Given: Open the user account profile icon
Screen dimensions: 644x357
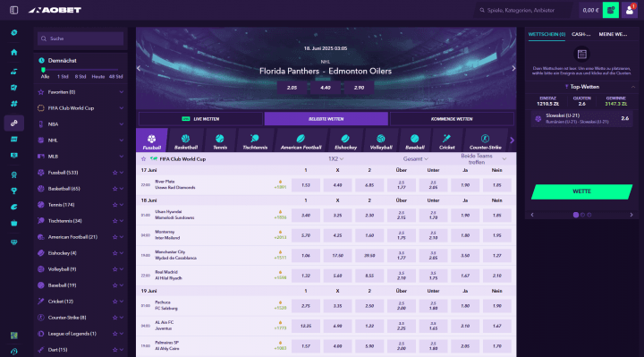Looking at the screenshot, I should pos(629,10).
